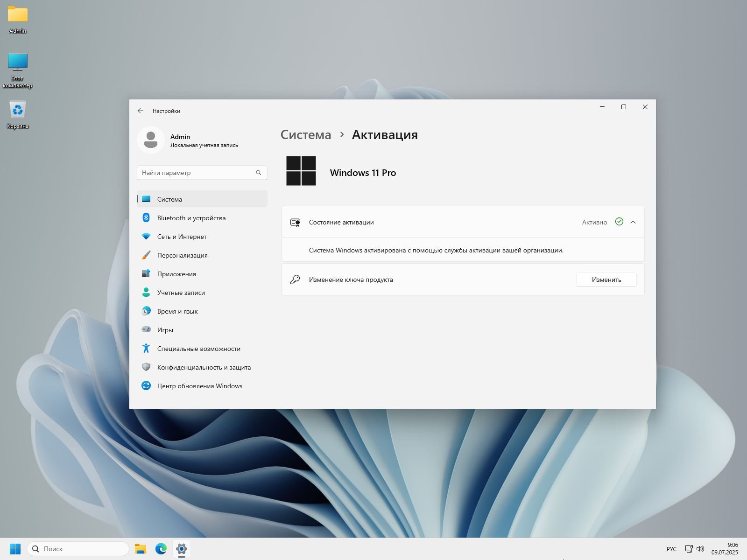Go to Сеть и Интернет

[202, 236]
